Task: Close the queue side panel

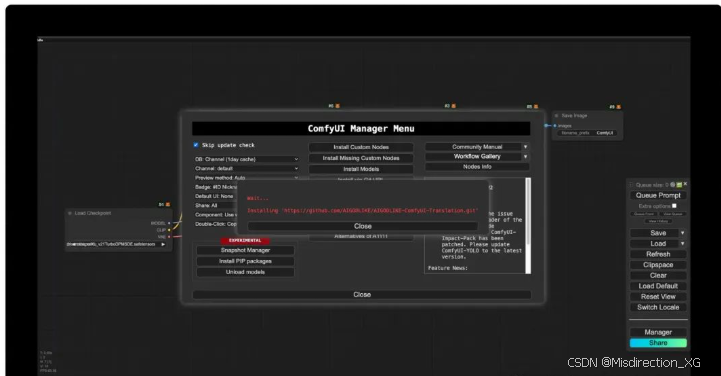Action: pos(685,184)
